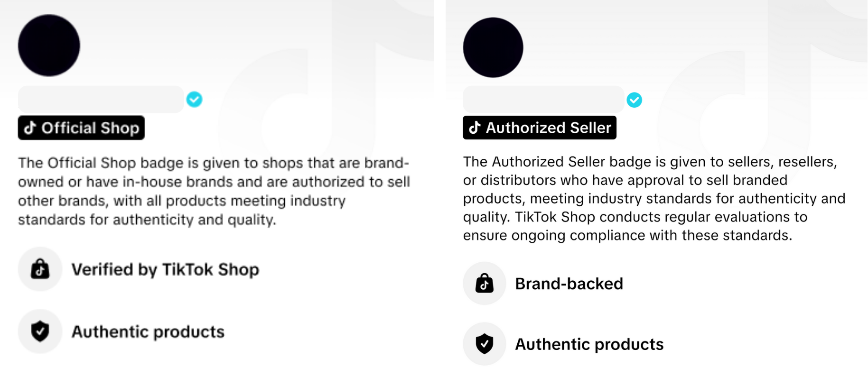Select the Verified by TikTok Shop label
868x368 pixels.
click(x=165, y=269)
